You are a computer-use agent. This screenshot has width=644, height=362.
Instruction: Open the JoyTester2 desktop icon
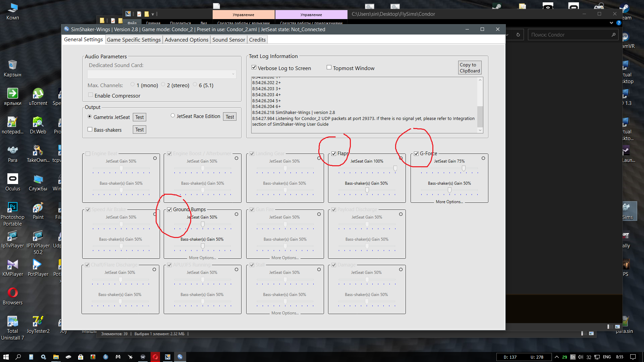point(38,321)
